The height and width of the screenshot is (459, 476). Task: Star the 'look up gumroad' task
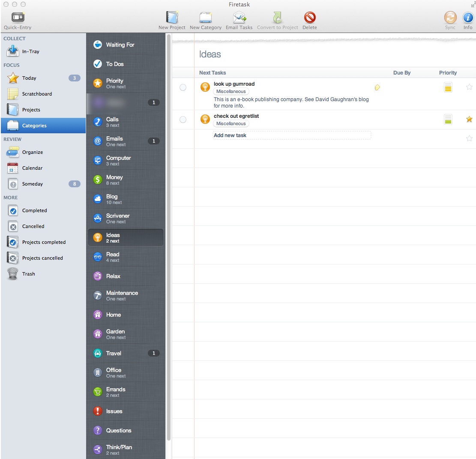[x=469, y=87]
